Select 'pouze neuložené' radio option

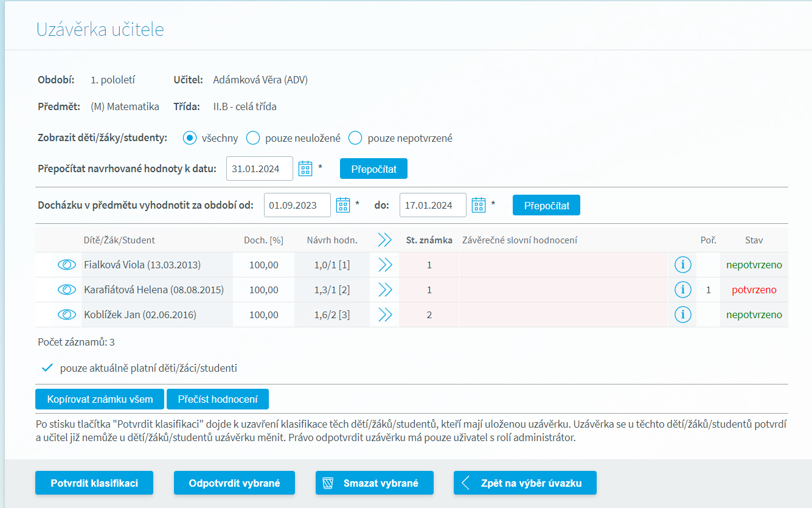[253, 138]
